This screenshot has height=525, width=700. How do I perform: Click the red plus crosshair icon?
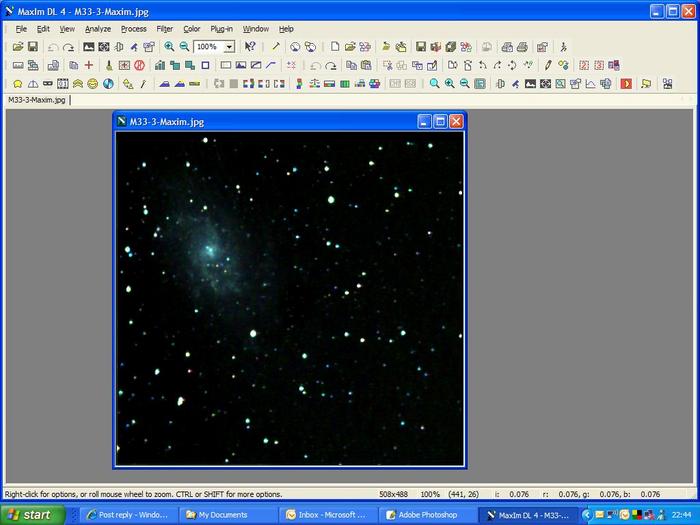click(x=89, y=65)
